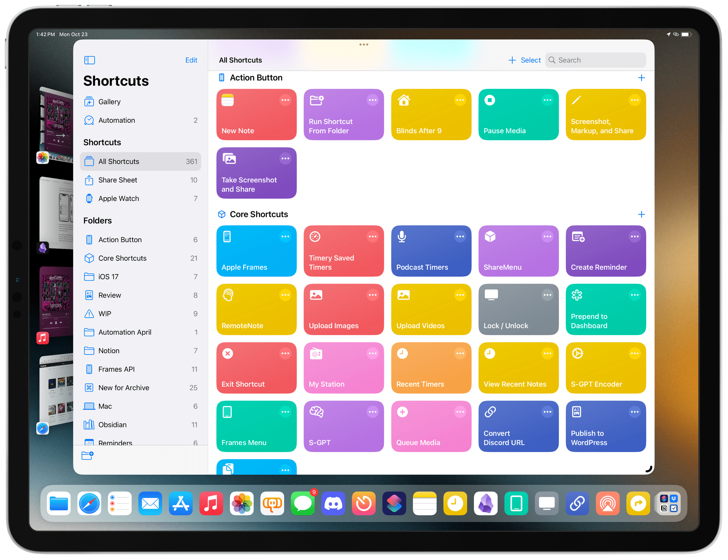Click the Search field
Viewport: 728px width, 560px height.
[595, 60]
